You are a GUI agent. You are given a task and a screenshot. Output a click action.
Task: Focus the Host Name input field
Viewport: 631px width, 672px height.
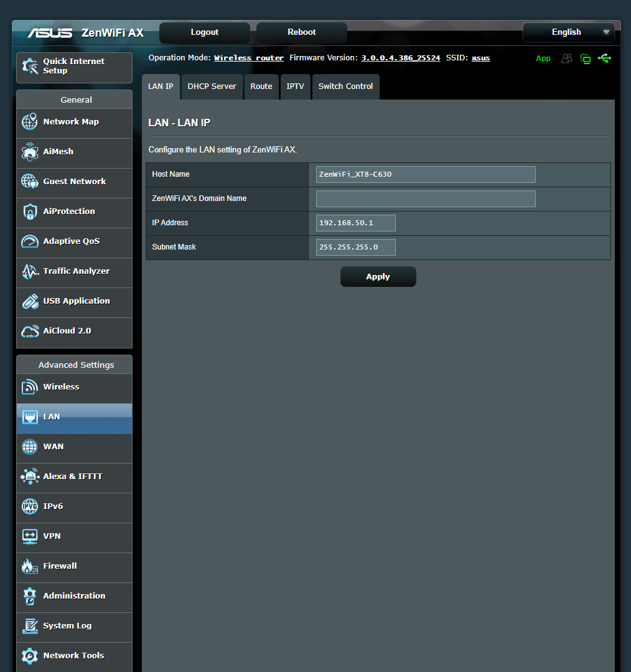tap(426, 174)
